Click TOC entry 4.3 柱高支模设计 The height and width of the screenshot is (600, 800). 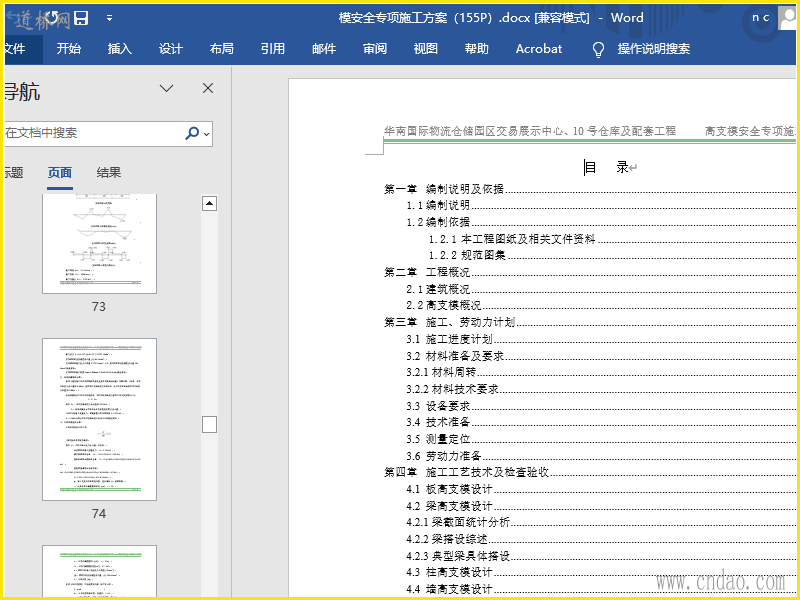(x=449, y=572)
